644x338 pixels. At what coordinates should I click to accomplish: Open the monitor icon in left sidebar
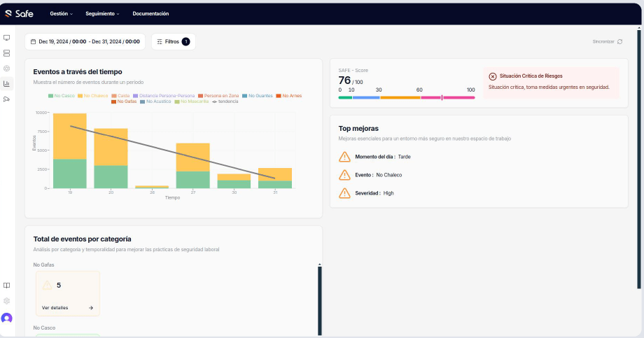(7, 38)
